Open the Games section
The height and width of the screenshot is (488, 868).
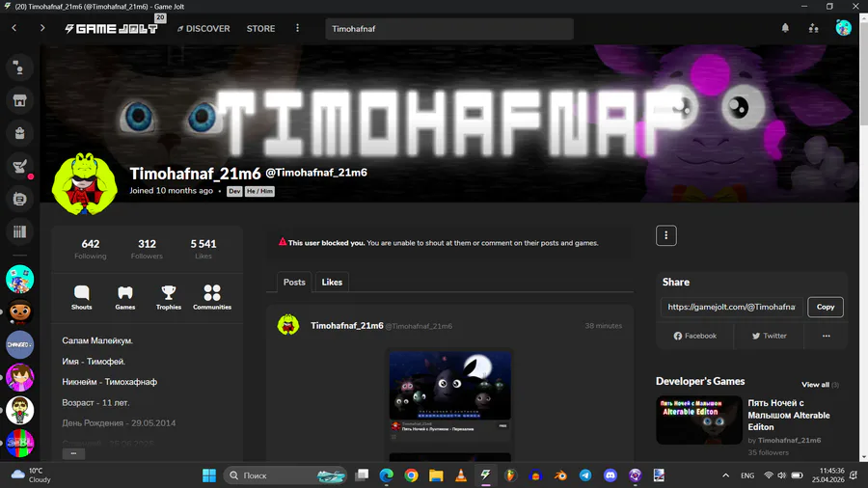tap(125, 298)
